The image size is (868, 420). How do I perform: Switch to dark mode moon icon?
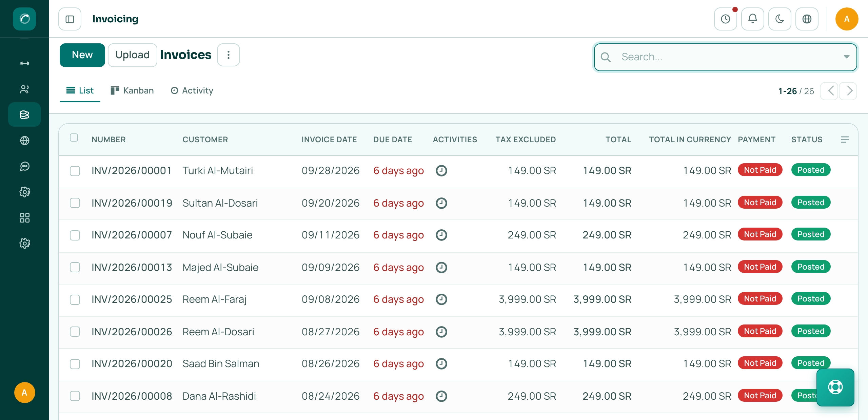(780, 19)
